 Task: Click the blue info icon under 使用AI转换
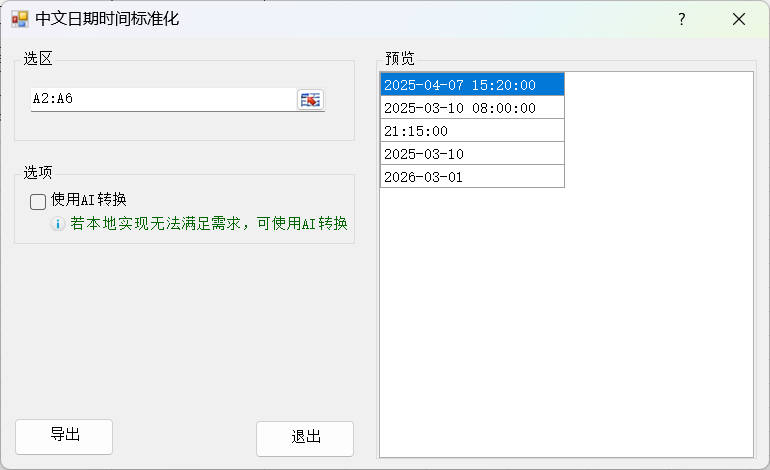58,224
